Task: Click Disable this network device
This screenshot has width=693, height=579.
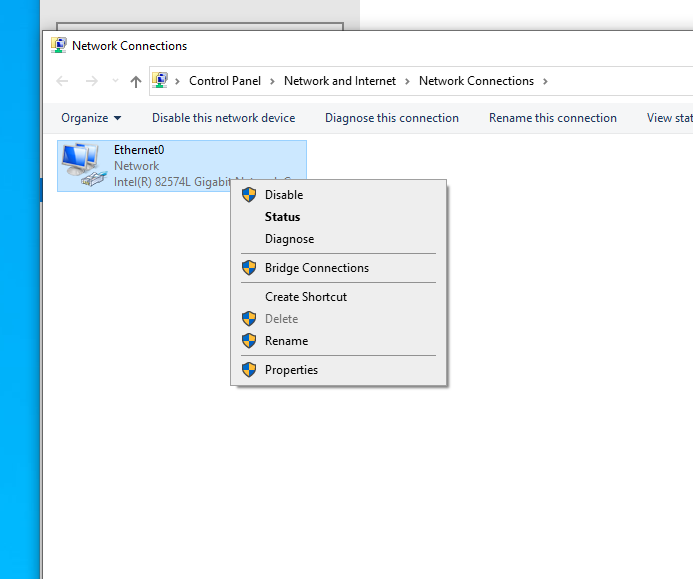Action: click(223, 118)
